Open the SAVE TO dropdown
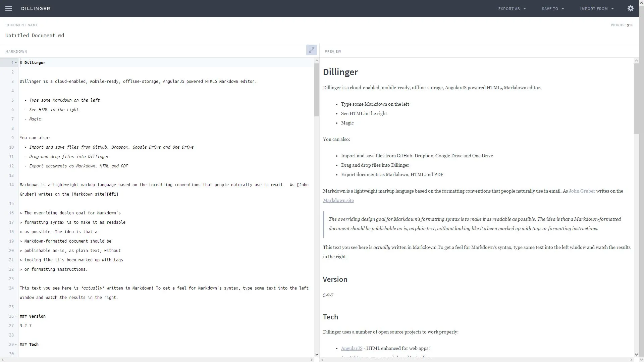Viewport: 644px width, 362px height. tap(553, 8)
